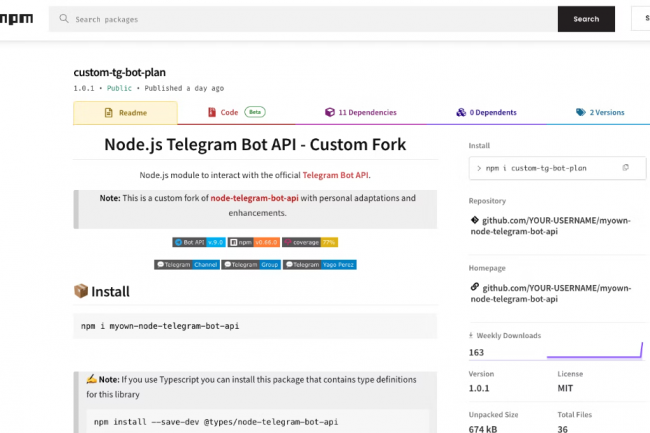Click the chain link icon under Homepage

(474, 287)
